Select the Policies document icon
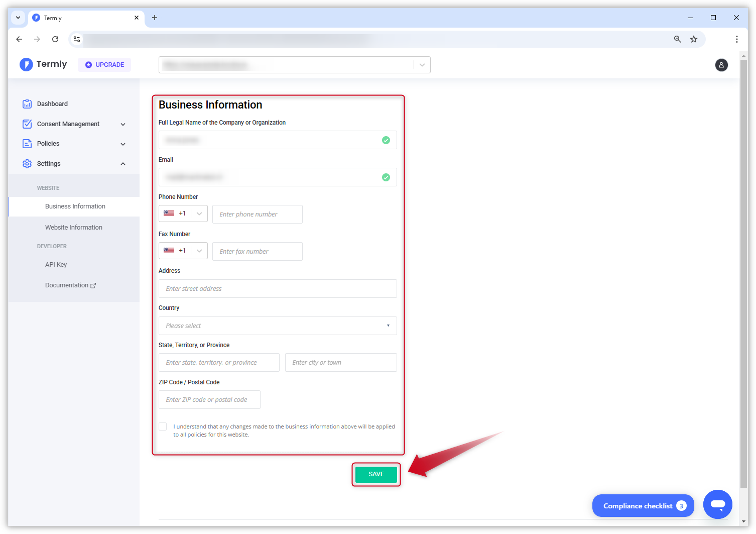Viewport: 756px width, 534px height. [27, 144]
